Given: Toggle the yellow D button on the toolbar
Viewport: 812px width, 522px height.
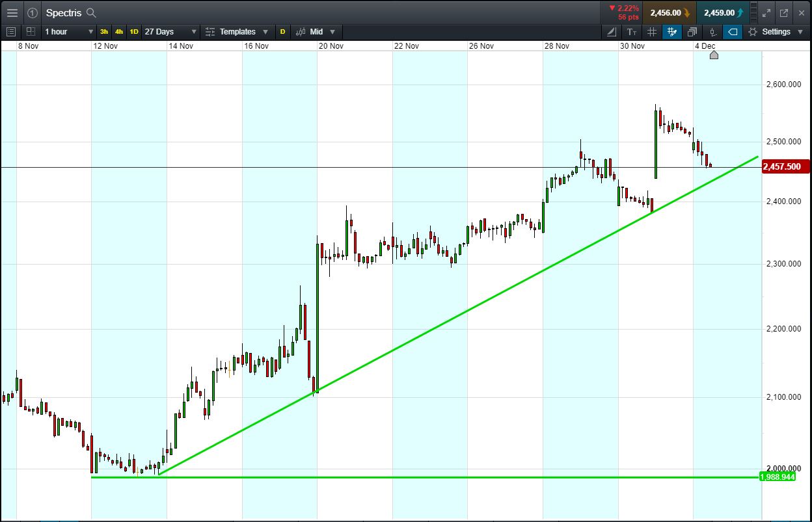Looking at the screenshot, I should [282, 31].
